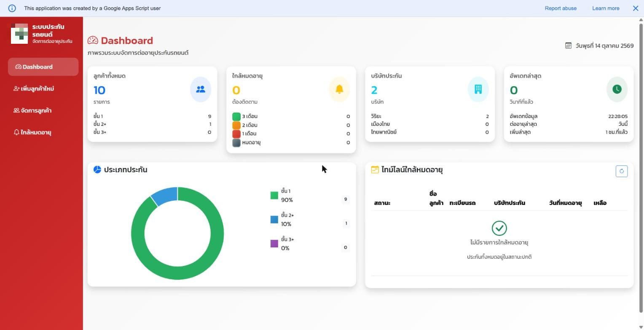This screenshot has width=644, height=330.
Task: Click the Dashboard gauge icon in page title
Action: 93,40
